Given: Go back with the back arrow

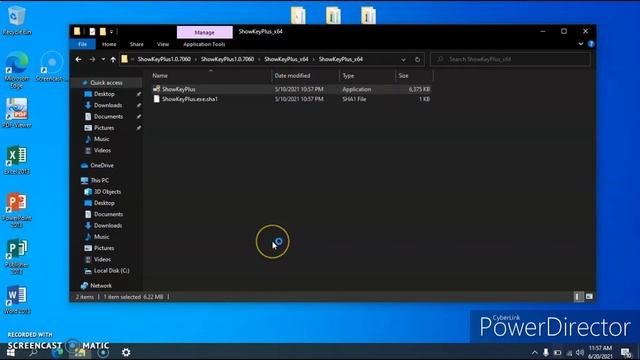Looking at the screenshot, I should pos(78,59).
